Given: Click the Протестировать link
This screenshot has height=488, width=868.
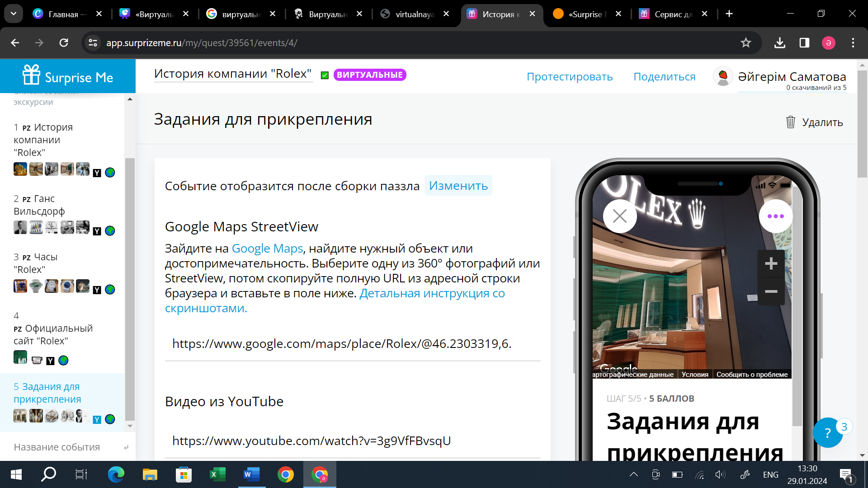Looking at the screenshot, I should point(570,77).
